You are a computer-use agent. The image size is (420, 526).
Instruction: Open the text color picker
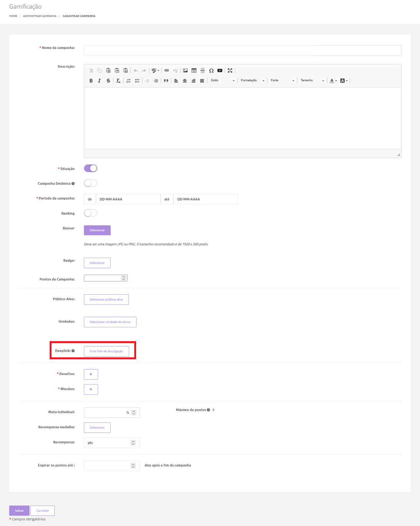333,81
